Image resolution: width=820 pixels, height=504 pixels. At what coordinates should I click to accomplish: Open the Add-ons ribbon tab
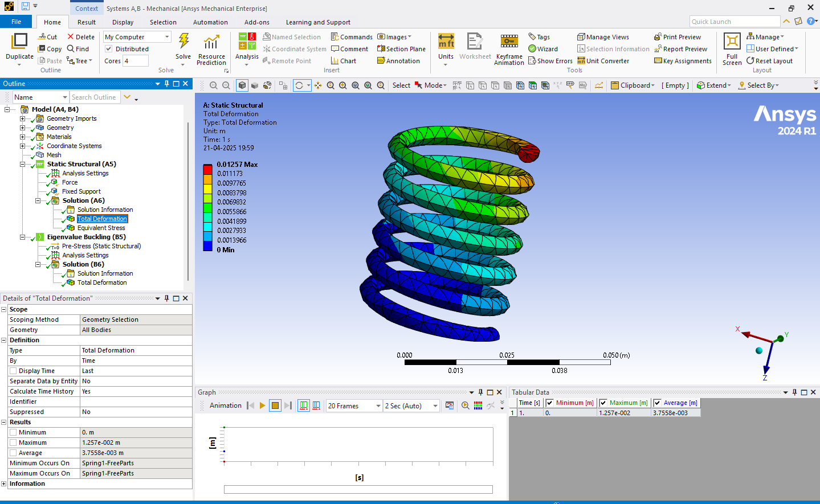click(257, 22)
